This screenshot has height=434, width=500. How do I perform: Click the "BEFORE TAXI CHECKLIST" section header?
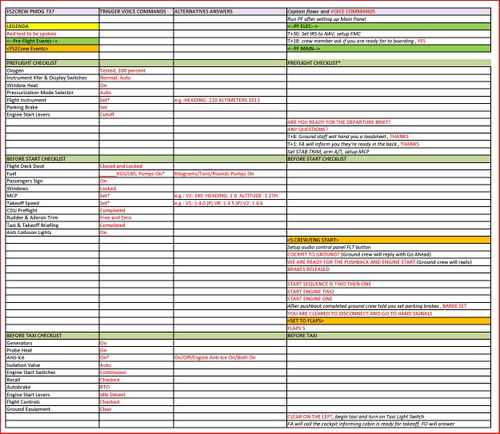(52, 336)
